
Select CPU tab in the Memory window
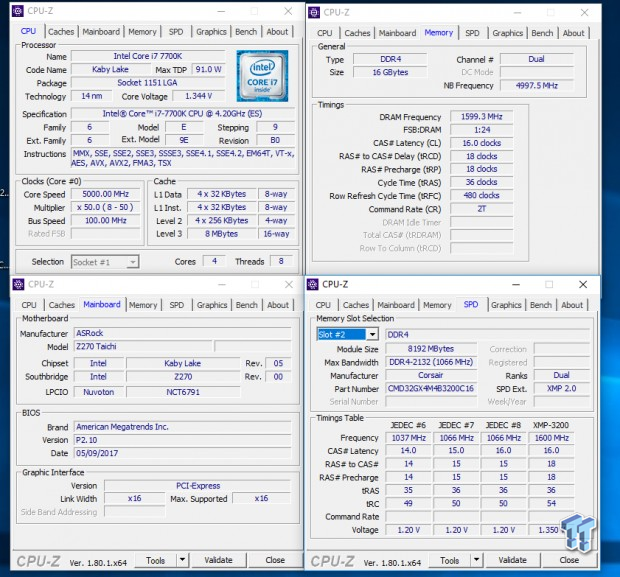(x=325, y=33)
